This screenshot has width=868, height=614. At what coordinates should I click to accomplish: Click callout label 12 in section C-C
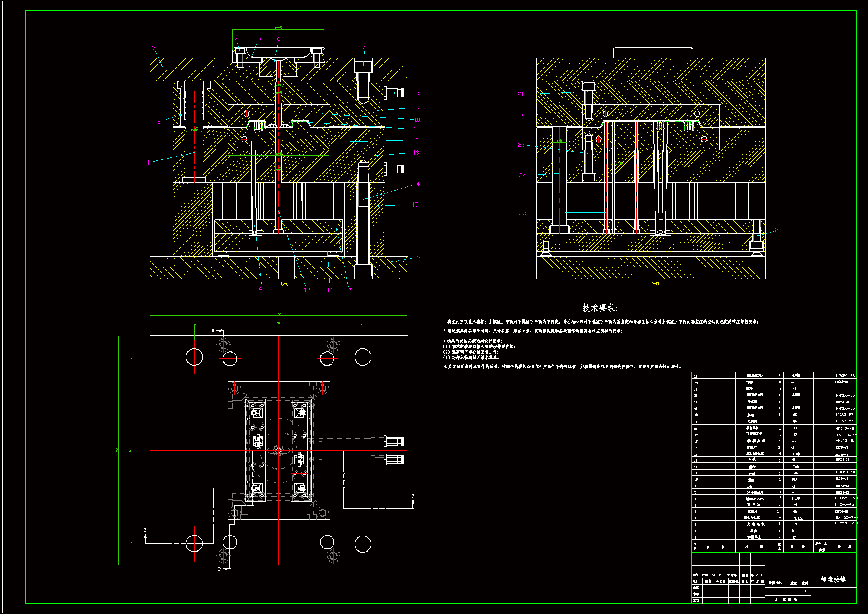click(415, 140)
